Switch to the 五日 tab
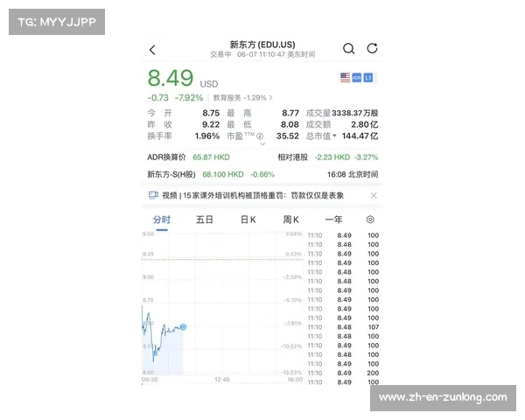Image resolution: width=525 pixels, height=420 pixels. click(205, 220)
